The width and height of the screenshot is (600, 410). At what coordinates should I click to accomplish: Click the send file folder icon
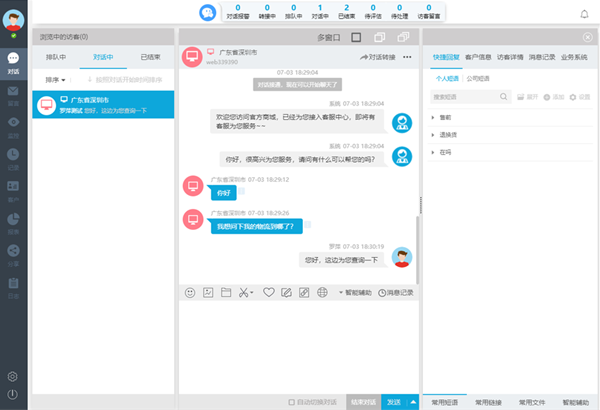click(x=226, y=292)
